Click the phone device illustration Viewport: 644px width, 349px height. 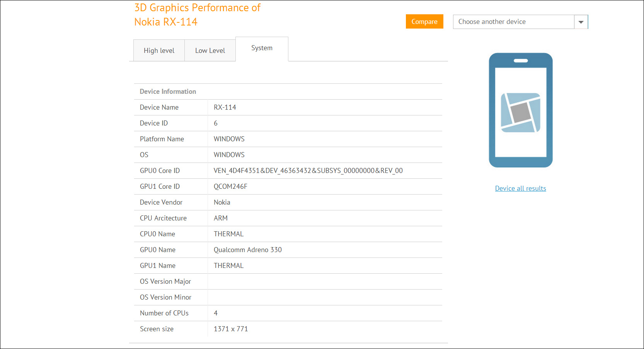click(520, 110)
